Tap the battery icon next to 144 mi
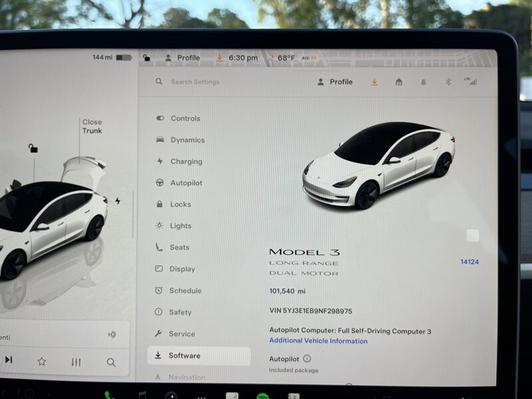 tap(124, 58)
